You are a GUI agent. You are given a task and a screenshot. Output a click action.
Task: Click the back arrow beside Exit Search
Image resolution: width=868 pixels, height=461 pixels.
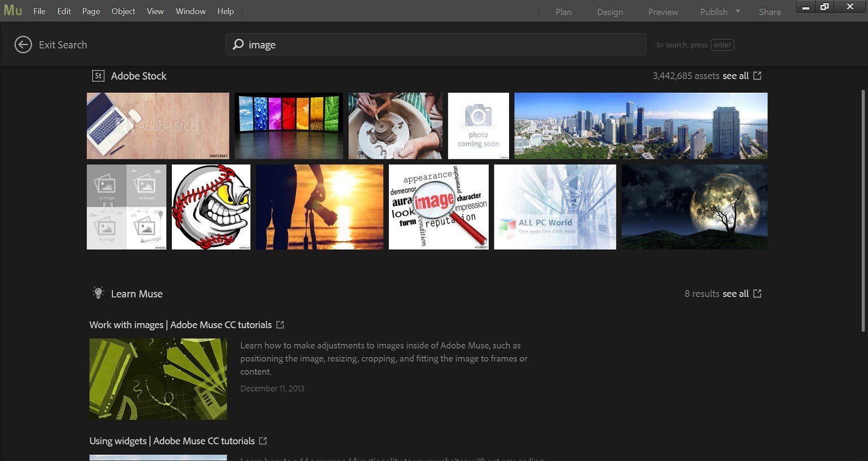23,44
